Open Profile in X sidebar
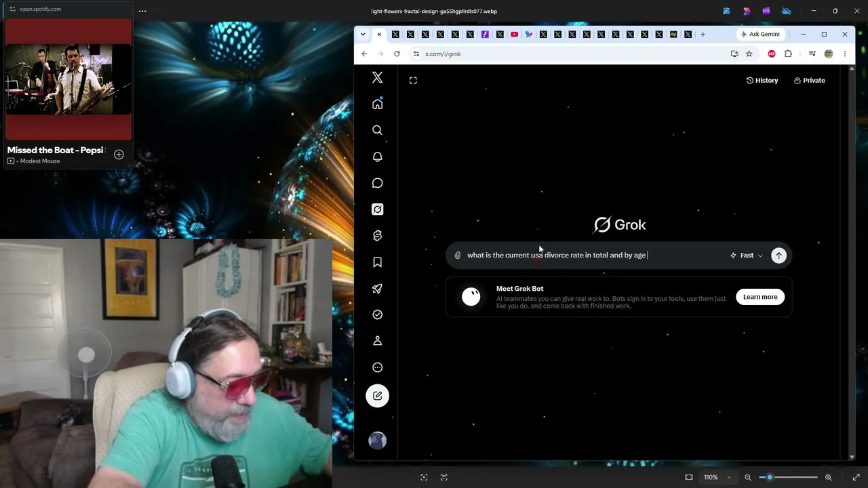The width and height of the screenshot is (868, 488). click(378, 341)
